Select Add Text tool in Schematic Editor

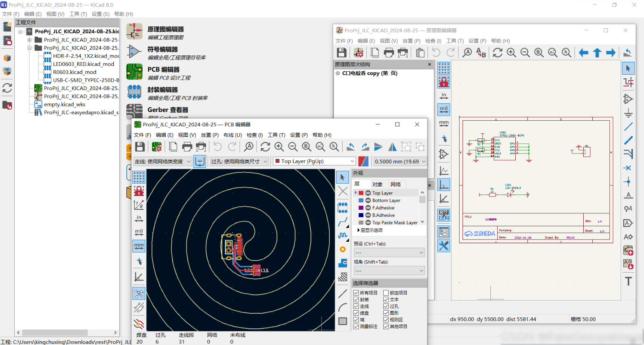point(628,281)
